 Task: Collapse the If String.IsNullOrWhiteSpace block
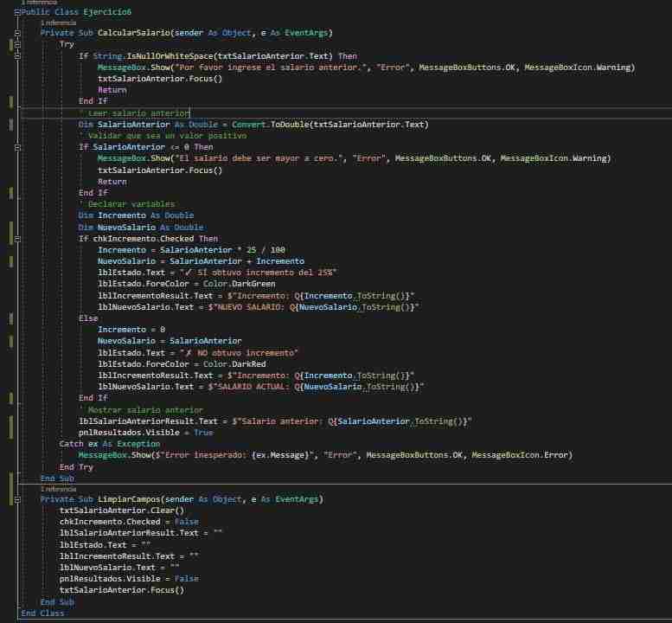[16, 55]
